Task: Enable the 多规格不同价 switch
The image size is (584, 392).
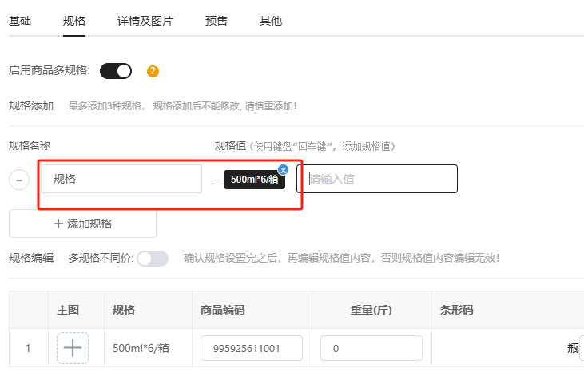Action: [x=153, y=258]
